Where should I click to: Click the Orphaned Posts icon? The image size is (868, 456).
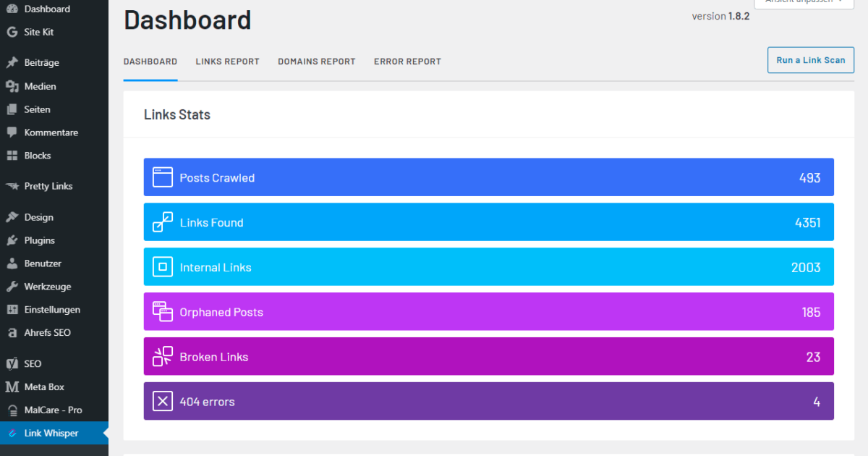pos(163,312)
